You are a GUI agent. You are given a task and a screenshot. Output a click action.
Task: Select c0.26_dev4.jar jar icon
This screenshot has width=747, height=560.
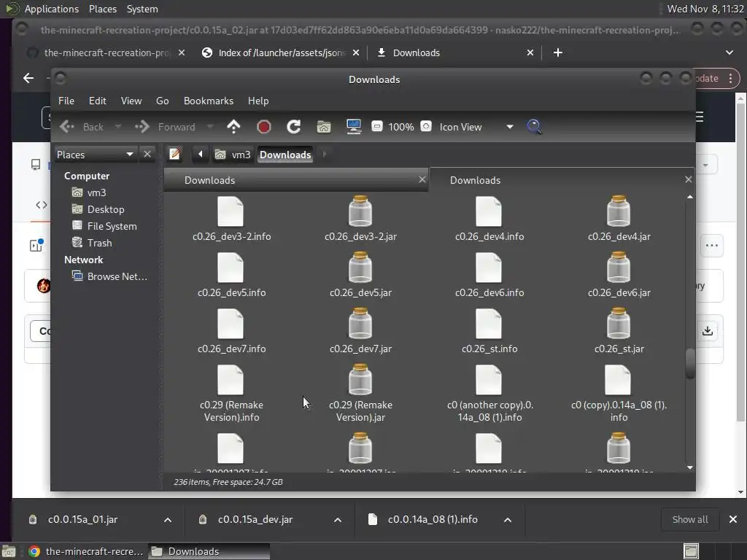[619, 211]
